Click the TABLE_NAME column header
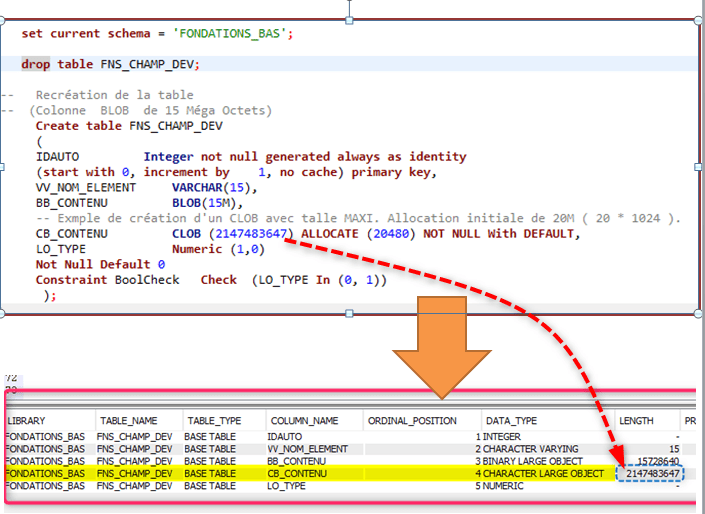The width and height of the screenshot is (705, 514). tap(139, 421)
